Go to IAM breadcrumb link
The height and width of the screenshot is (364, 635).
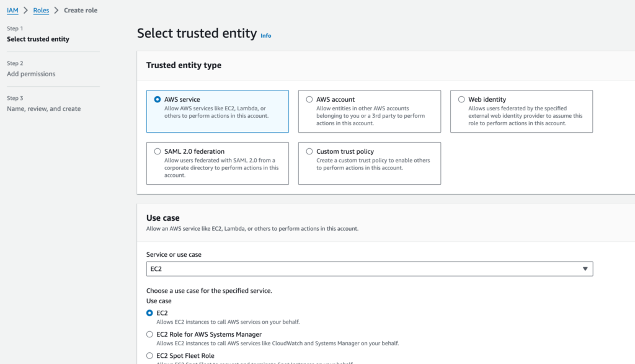pyautogui.click(x=12, y=10)
